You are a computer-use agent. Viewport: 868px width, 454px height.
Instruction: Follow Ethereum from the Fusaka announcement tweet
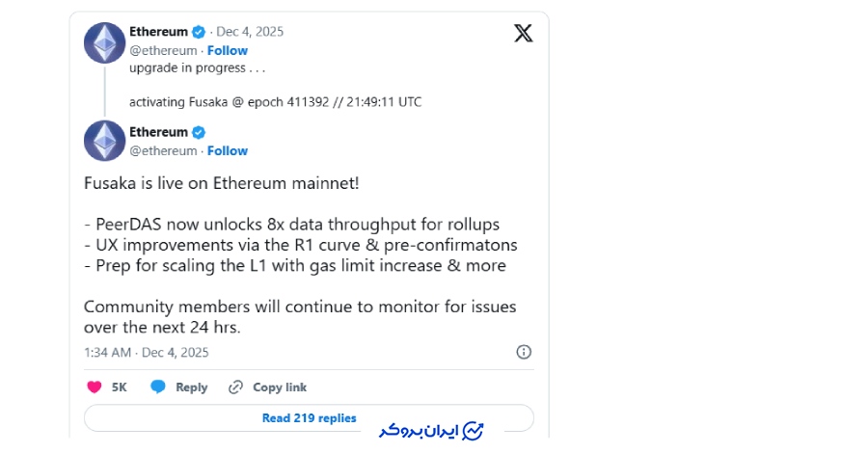point(228,150)
